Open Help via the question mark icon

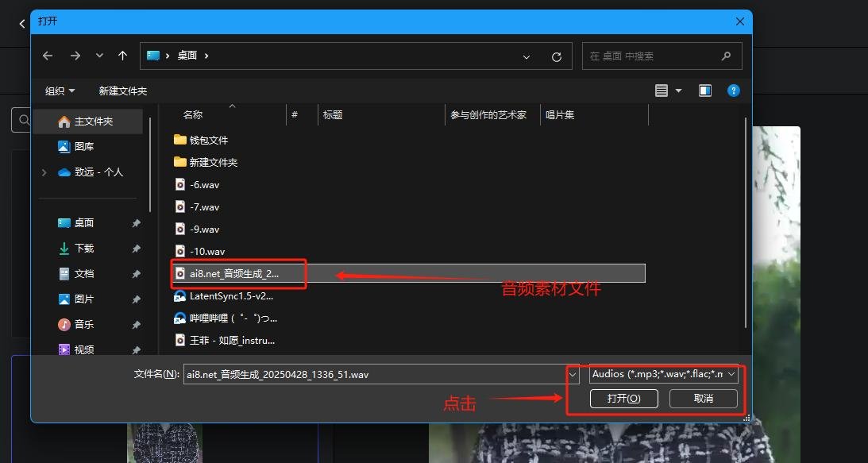(732, 90)
